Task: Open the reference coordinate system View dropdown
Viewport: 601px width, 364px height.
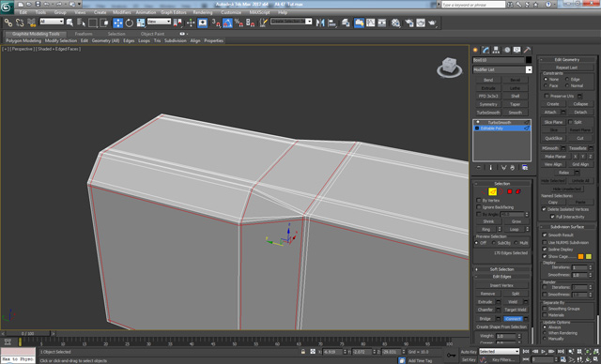Action: pos(159,22)
